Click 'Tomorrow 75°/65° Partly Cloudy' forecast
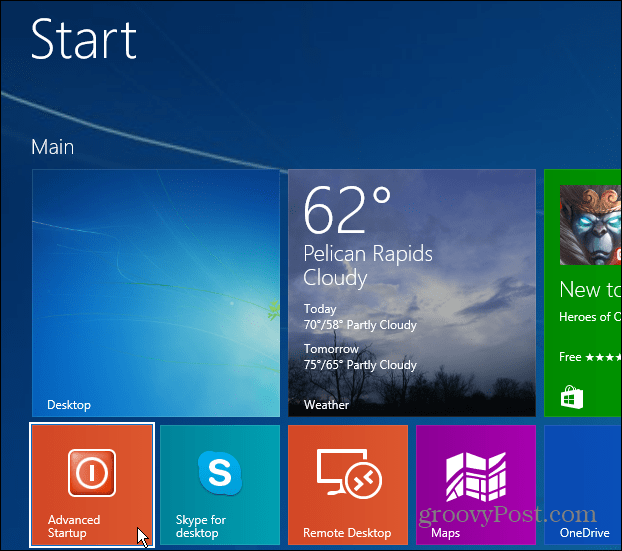The image size is (622, 551). [360, 357]
